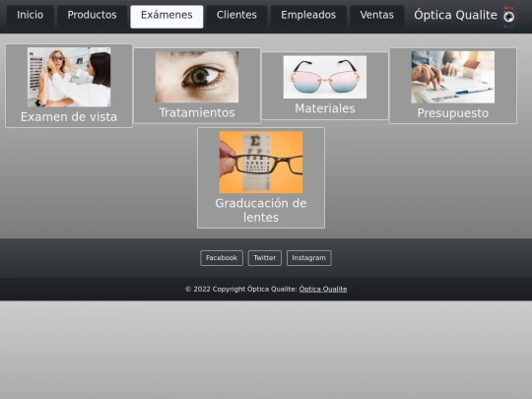Click the Materiales card label

325,108
